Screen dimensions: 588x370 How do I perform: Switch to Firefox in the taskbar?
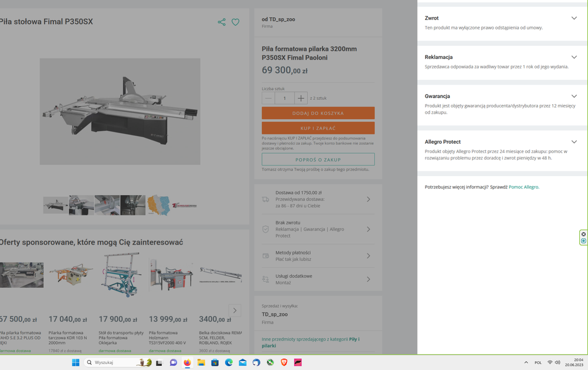point(187,362)
